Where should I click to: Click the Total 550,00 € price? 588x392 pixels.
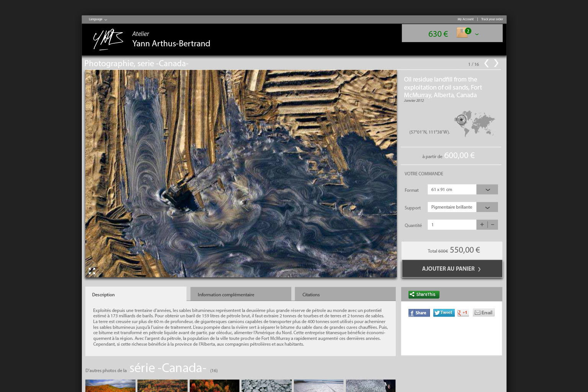coord(454,250)
